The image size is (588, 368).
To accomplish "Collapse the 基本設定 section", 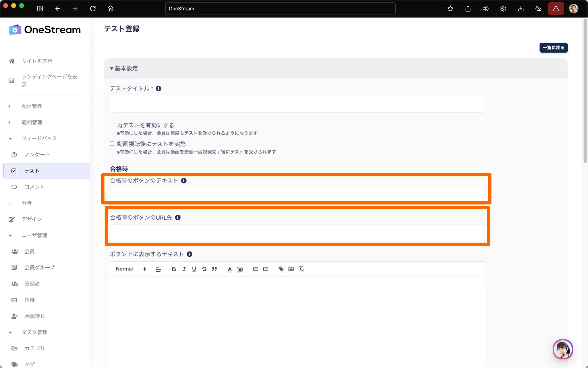I will click(124, 68).
